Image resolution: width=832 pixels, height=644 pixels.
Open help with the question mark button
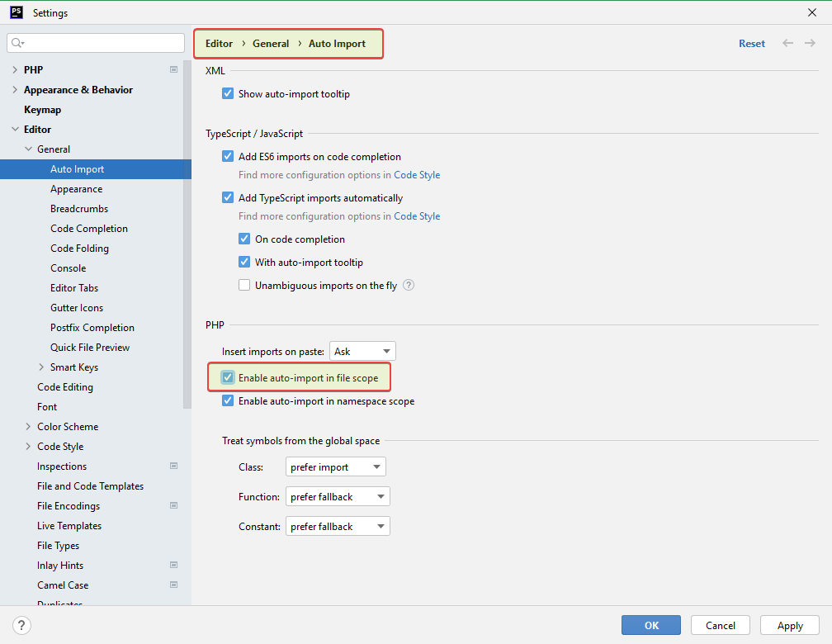coord(21,625)
